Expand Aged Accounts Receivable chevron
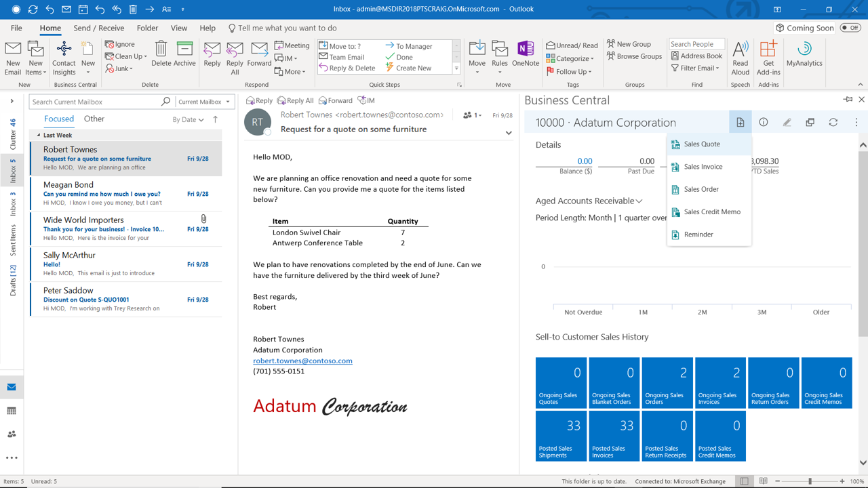Screen dimensions: 868x488 (639, 201)
